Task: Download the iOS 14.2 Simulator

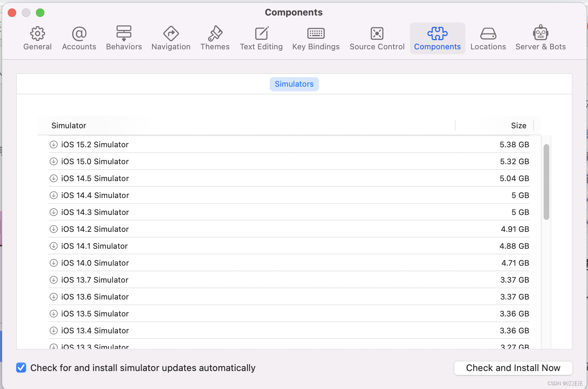Action: [54, 229]
